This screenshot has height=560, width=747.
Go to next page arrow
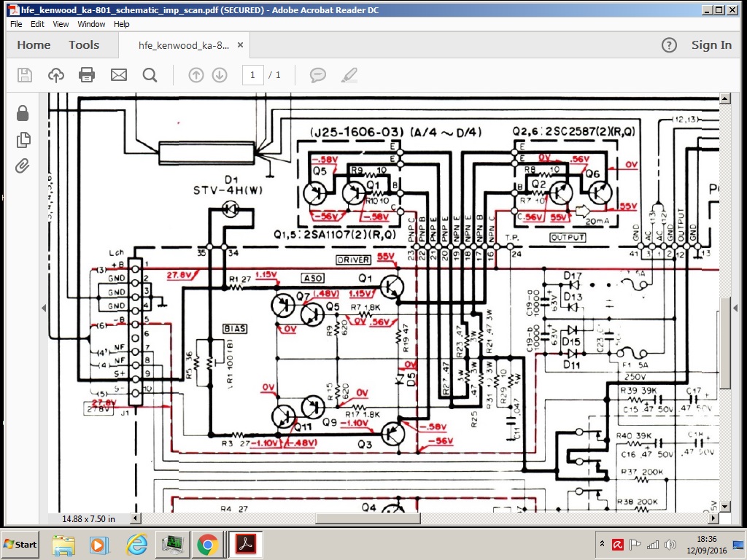pyautogui.click(x=219, y=75)
